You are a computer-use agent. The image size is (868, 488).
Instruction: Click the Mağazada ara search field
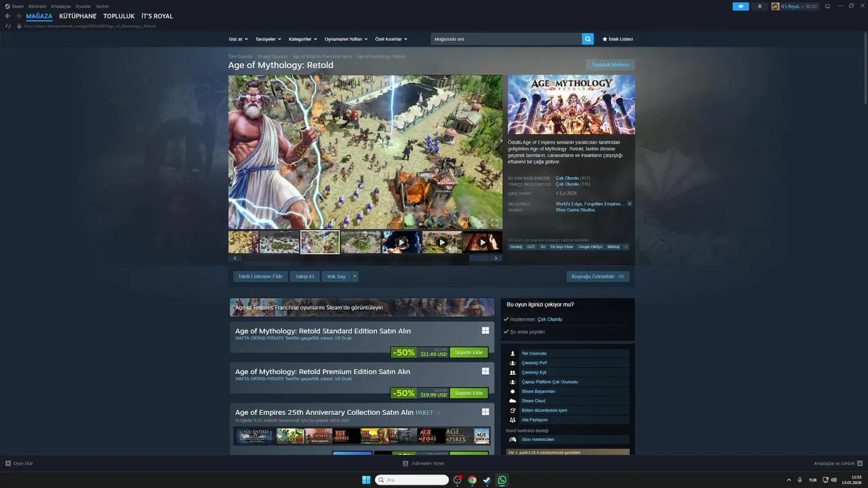click(506, 39)
